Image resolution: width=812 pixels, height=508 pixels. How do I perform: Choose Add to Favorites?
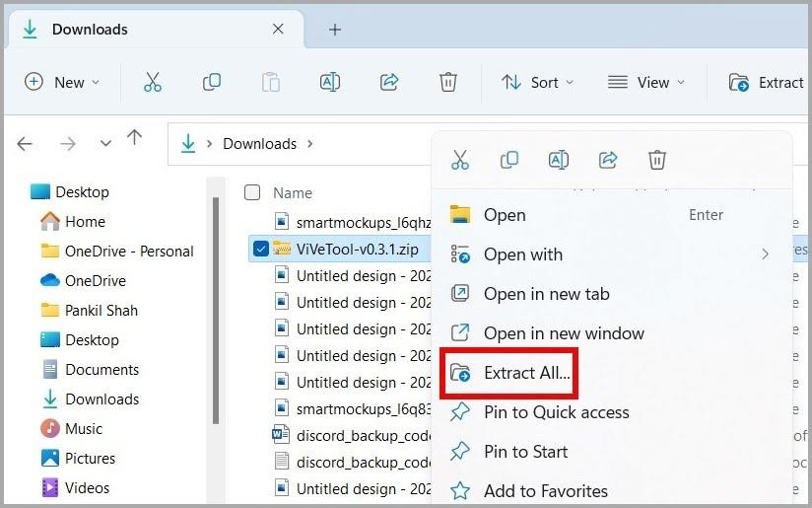[x=611, y=490]
